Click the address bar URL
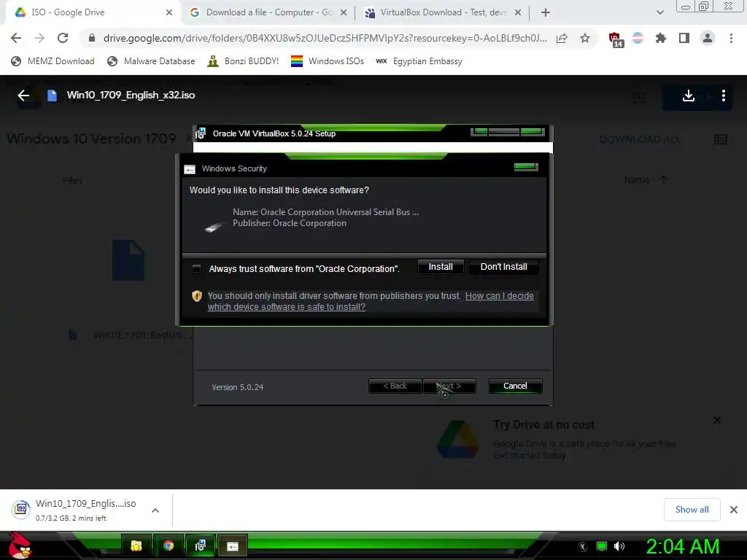 click(x=325, y=38)
